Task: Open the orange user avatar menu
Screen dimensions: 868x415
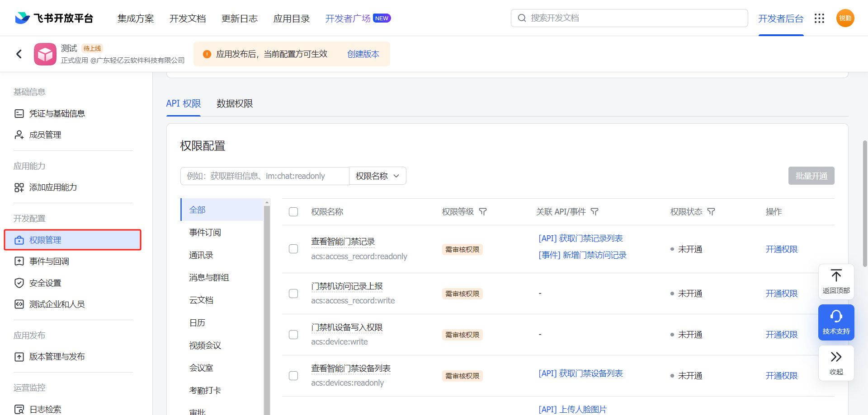Action: (845, 18)
